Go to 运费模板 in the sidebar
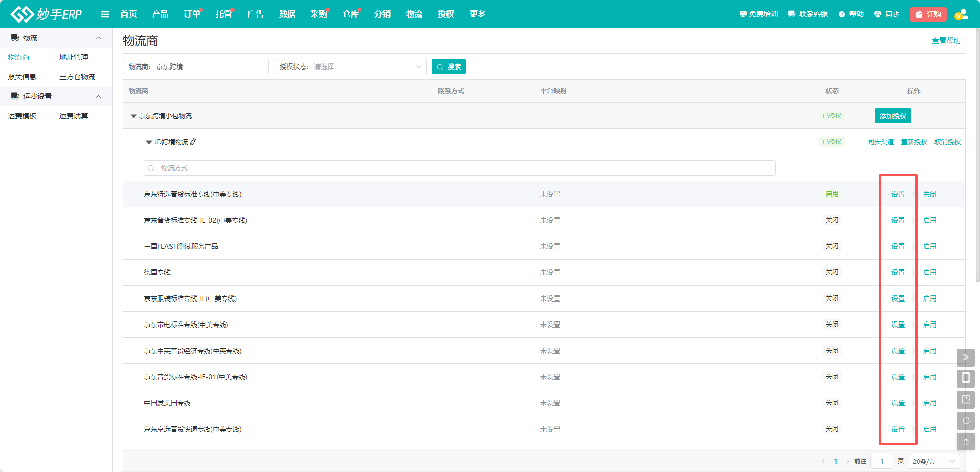This screenshot has width=980, height=472. [x=22, y=116]
